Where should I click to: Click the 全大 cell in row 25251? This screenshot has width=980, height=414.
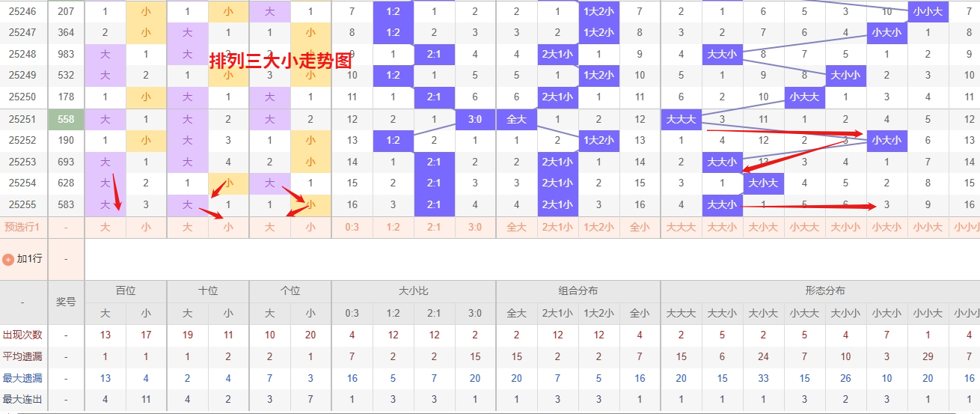point(516,119)
